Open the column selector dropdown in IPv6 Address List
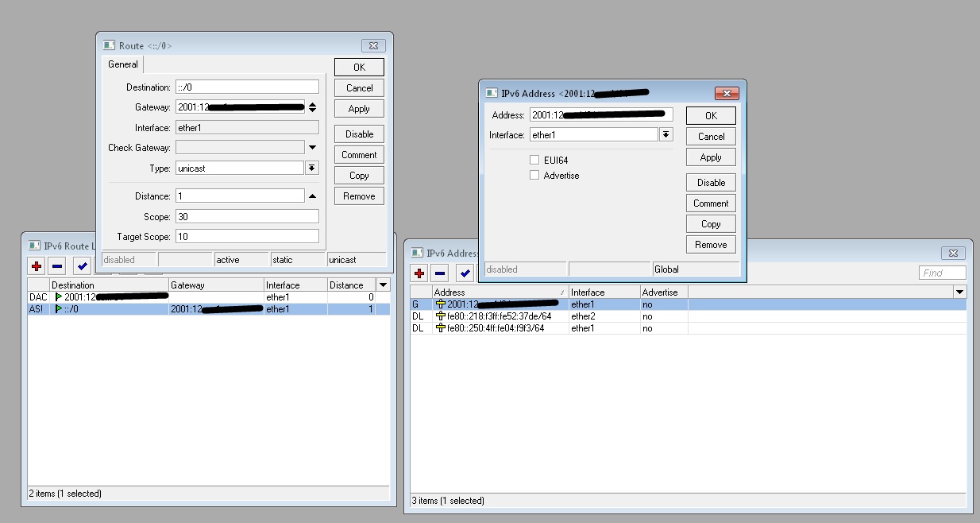Screen dimensions: 980x523 (x=959, y=292)
